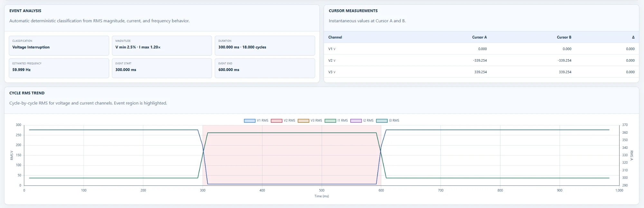The width and height of the screenshot is (644, 208).
Task: Select the Event End value 600.000 ms
Action: coord(229,70)
